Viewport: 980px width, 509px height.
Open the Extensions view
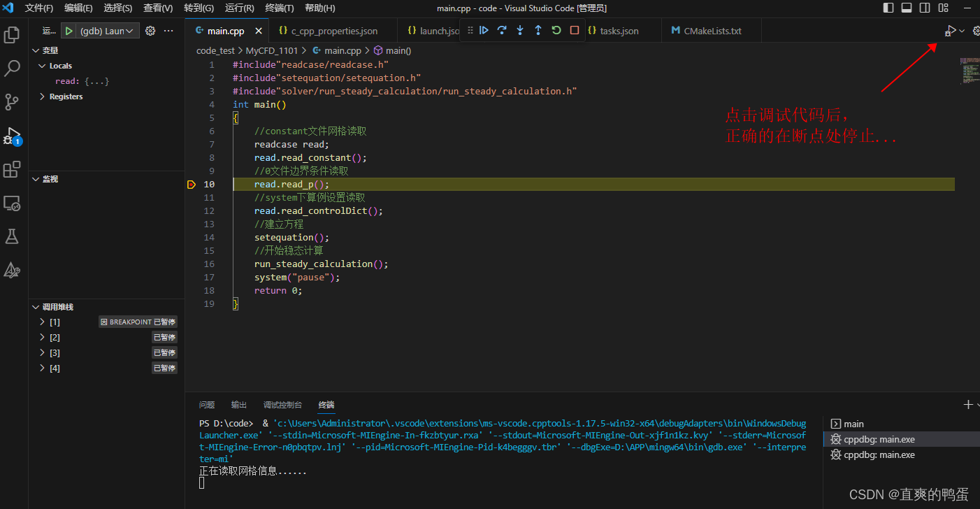point(12,169)
